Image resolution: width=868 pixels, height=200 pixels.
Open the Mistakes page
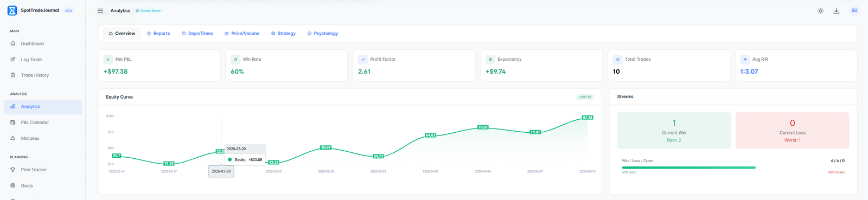pos(43,138)
